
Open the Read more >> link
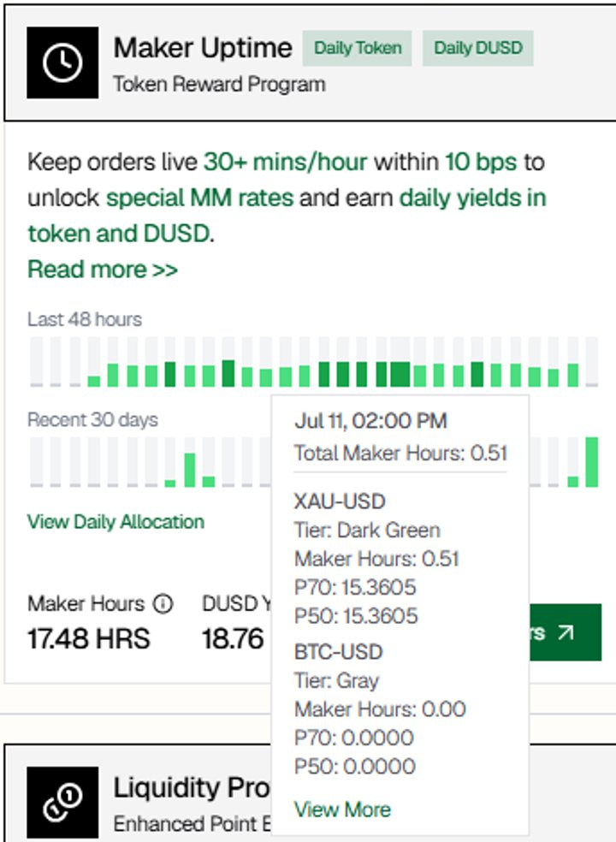103,270
